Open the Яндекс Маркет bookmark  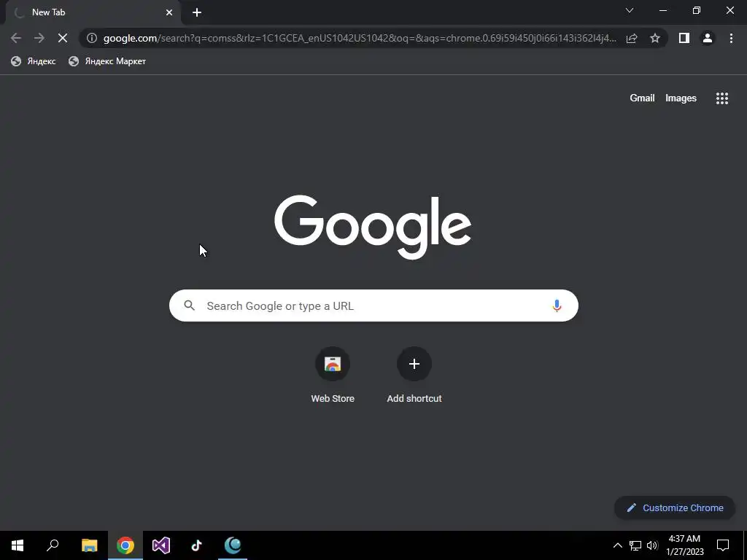107,61
